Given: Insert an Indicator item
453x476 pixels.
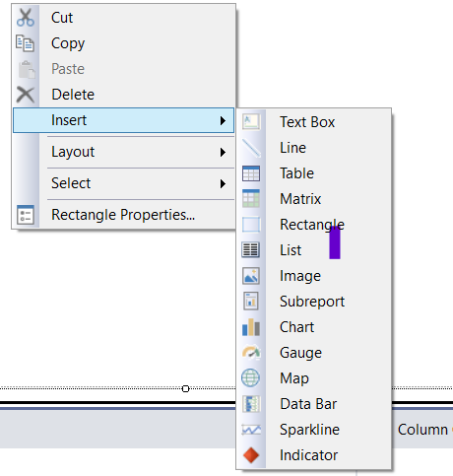Looking at the screenshot, I should [x=313, y=455].
